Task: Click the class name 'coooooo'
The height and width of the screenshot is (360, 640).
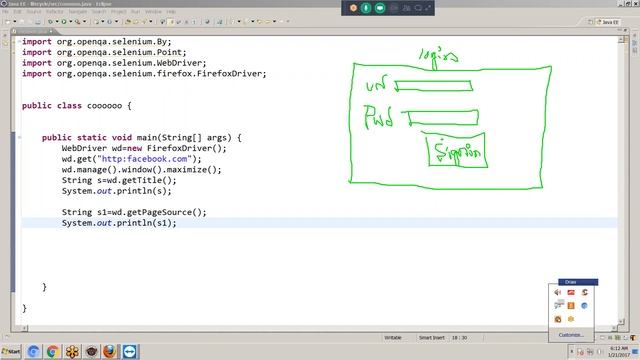Action: [x=104, y=106]
